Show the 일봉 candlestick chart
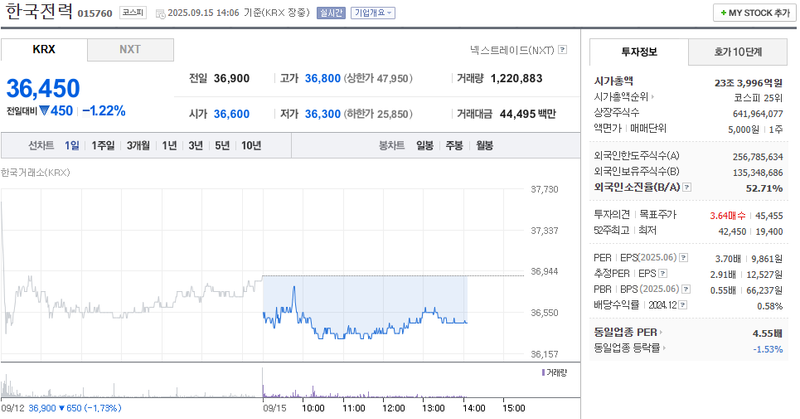This screenshot has height=419, width=800. (425, 145)
